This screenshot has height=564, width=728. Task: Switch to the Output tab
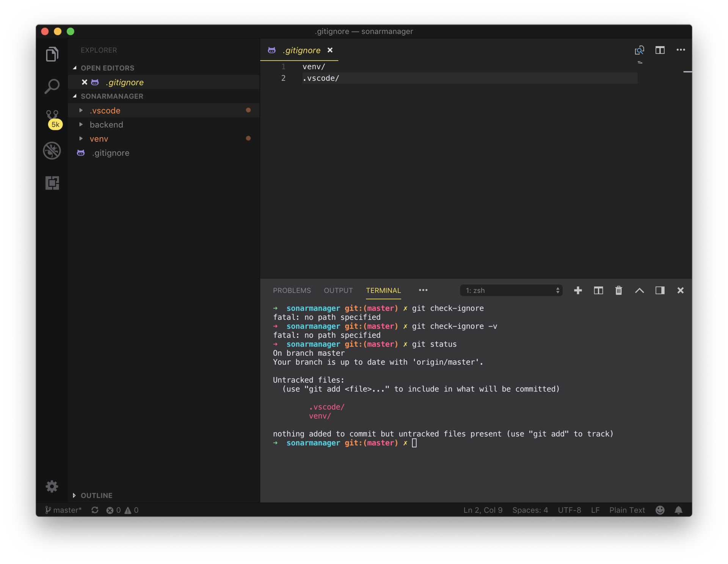click(x=338, y=290)
